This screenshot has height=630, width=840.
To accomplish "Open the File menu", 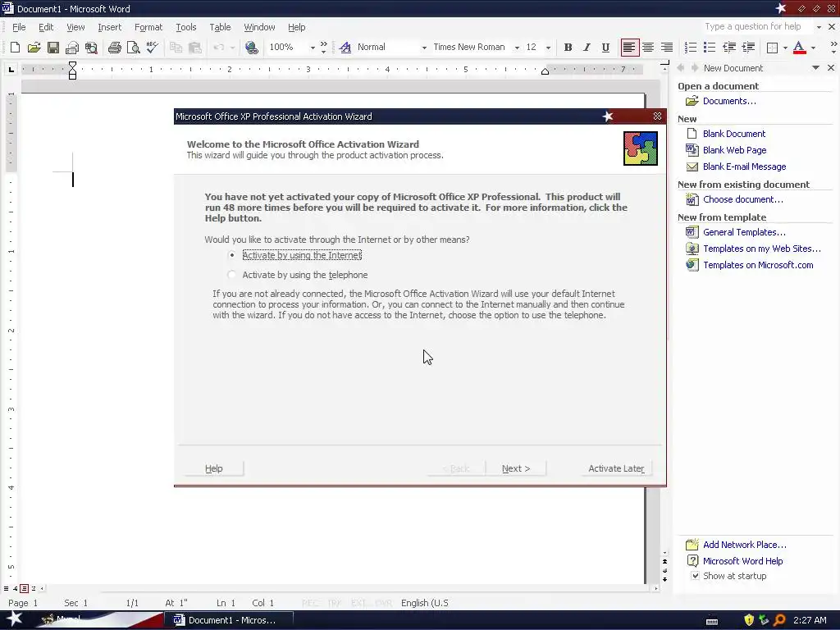I will pos(19,27).
